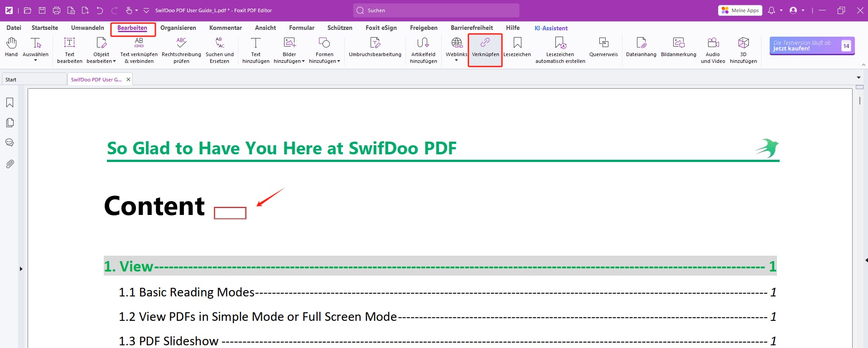
Task: Open the Bearbeiten ribbon tab
Action: point(132,28)
